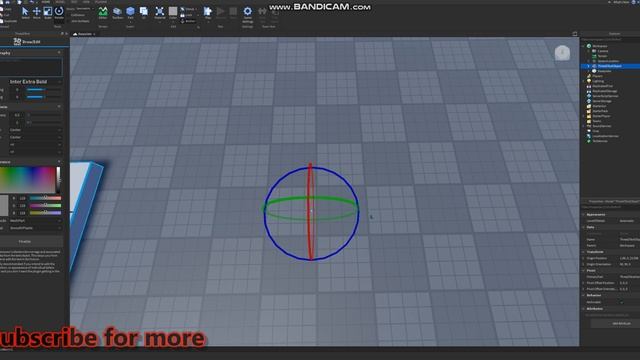Adjust the blue channel slider
640x360 pixels.
(45, 213)
